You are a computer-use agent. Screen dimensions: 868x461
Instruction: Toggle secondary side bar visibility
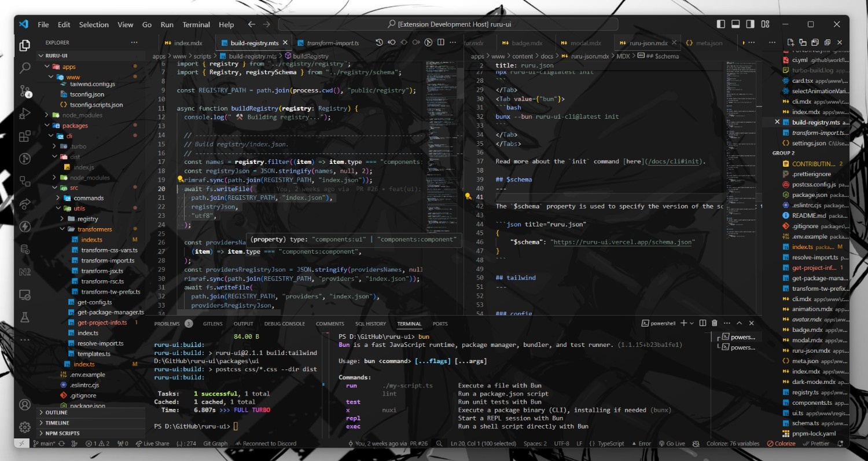[751, 24]
